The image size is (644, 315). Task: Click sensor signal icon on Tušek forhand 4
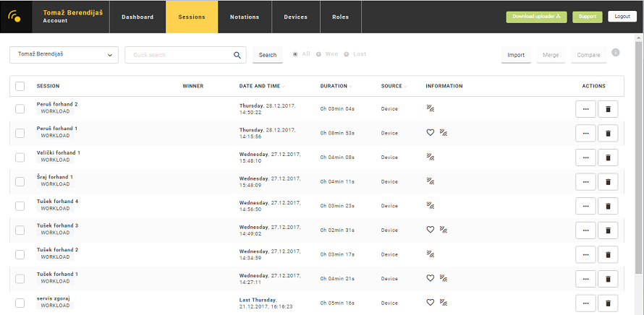(x=431, y=205)
